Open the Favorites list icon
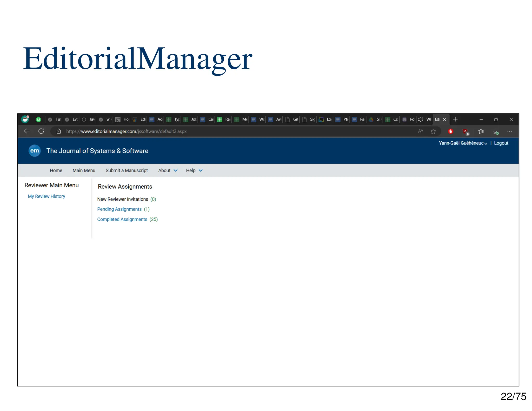This screenshot has width=532, height=411. point(481,131)
